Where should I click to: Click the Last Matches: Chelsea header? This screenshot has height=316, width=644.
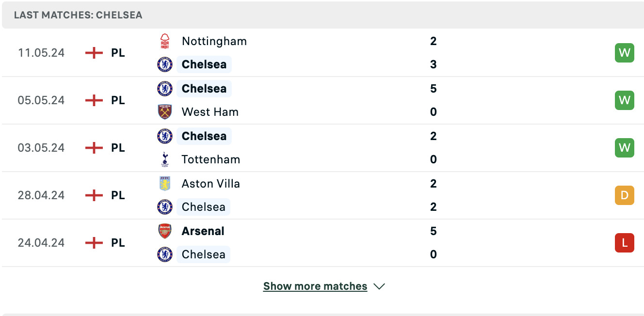click(x=78, y=15)
